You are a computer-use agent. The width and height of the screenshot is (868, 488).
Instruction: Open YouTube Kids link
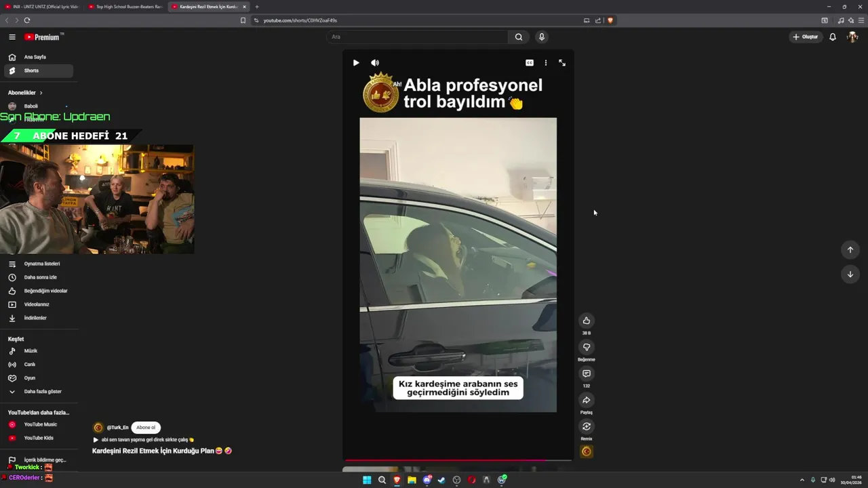[39, 438]
